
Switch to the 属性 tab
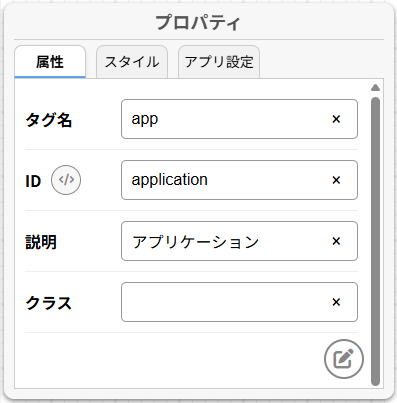[x=50, y=62]
